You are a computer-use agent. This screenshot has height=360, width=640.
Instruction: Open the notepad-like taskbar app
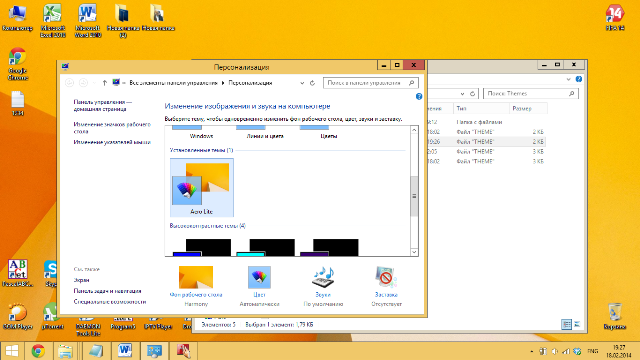96,351
